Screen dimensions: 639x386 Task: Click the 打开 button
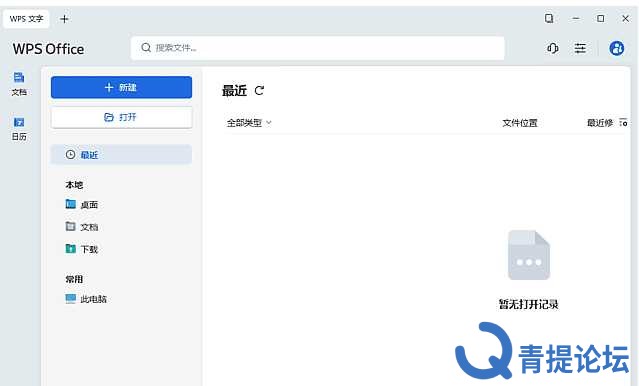coord(121,117)
